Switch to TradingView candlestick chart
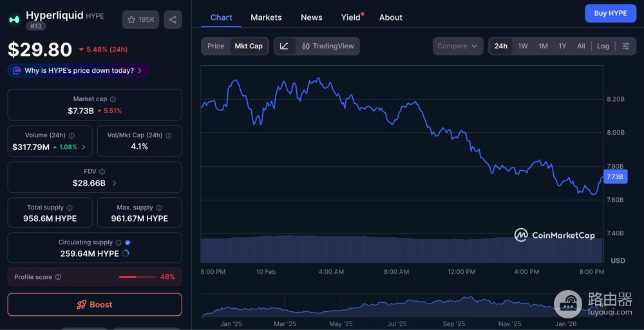The image size is (644, 330). click(x=328, y=46)
